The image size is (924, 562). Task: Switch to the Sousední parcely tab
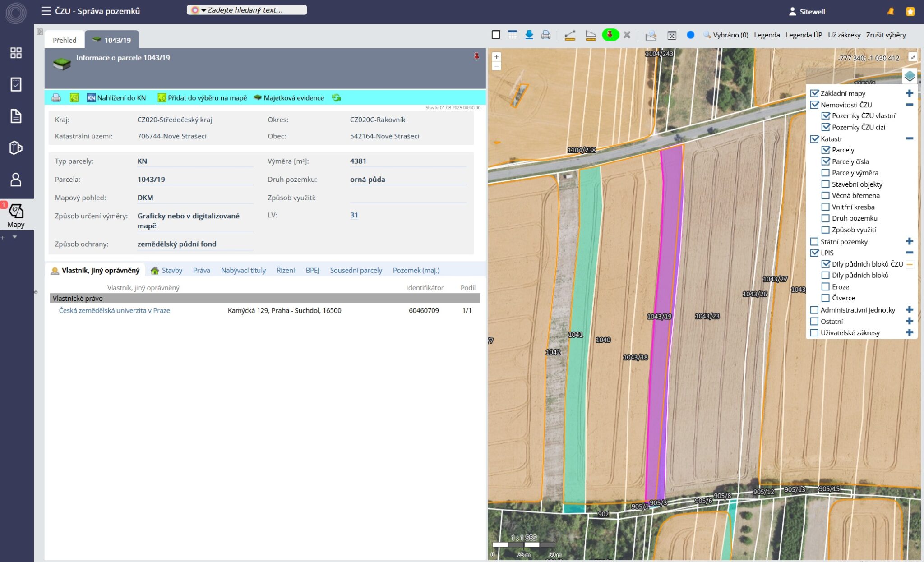click(x=356, y=270)
